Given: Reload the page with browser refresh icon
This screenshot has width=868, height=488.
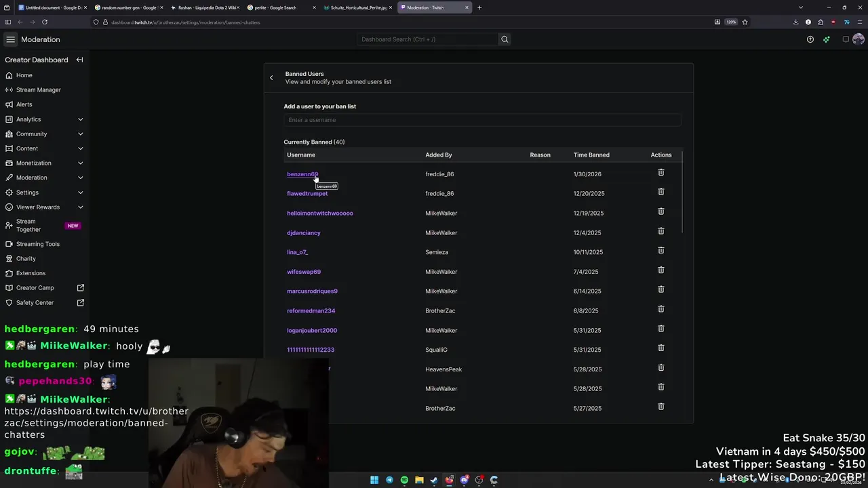Looking at the screenshot, I should tap(45, 22).
